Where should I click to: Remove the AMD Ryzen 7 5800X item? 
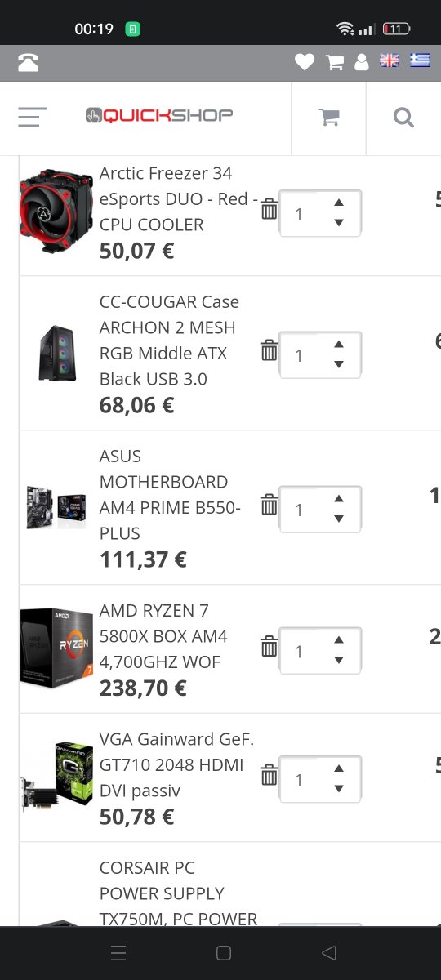tap(269, 647)
